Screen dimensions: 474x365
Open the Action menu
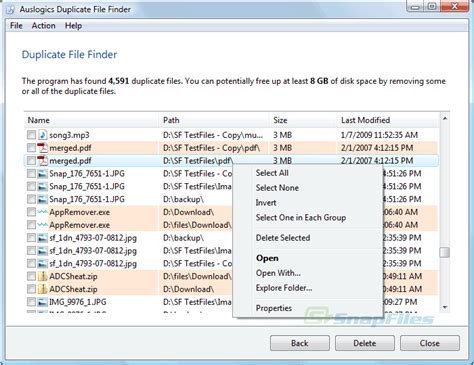(x=43, y=26)
